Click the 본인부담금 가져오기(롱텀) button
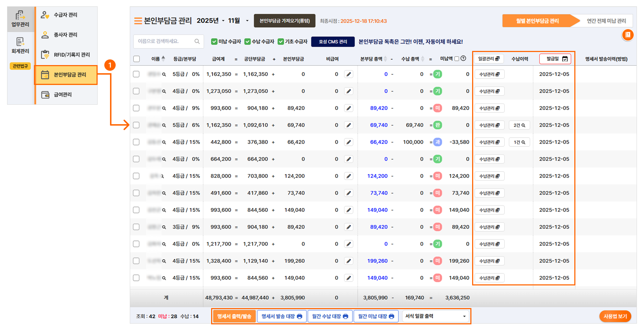The height and width of the screenshot is (330, 644). tap(284, 21)
